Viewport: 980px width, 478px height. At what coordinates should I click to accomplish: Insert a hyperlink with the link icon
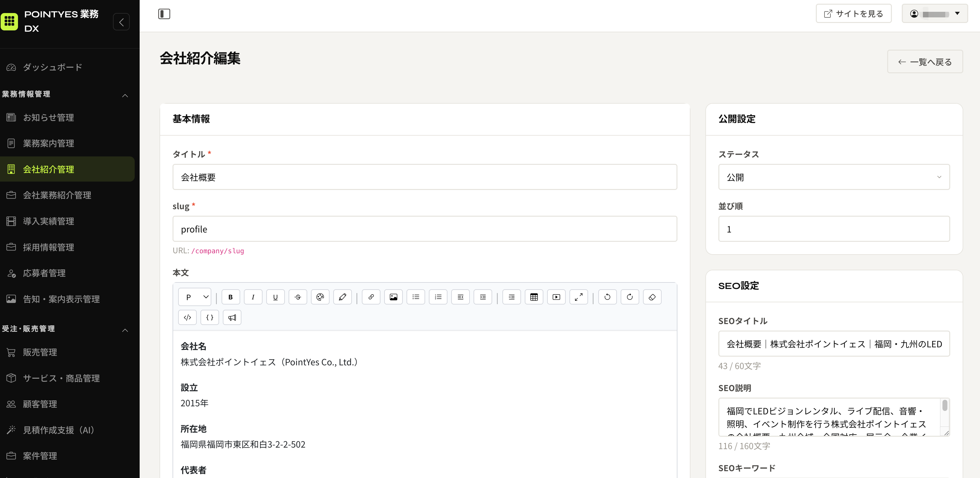(371, 297)
